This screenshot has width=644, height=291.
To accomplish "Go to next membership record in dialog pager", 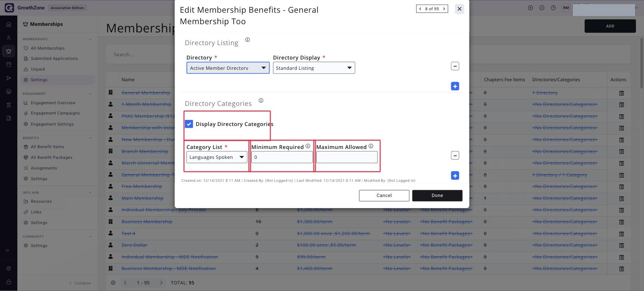I will click(444, 9).
